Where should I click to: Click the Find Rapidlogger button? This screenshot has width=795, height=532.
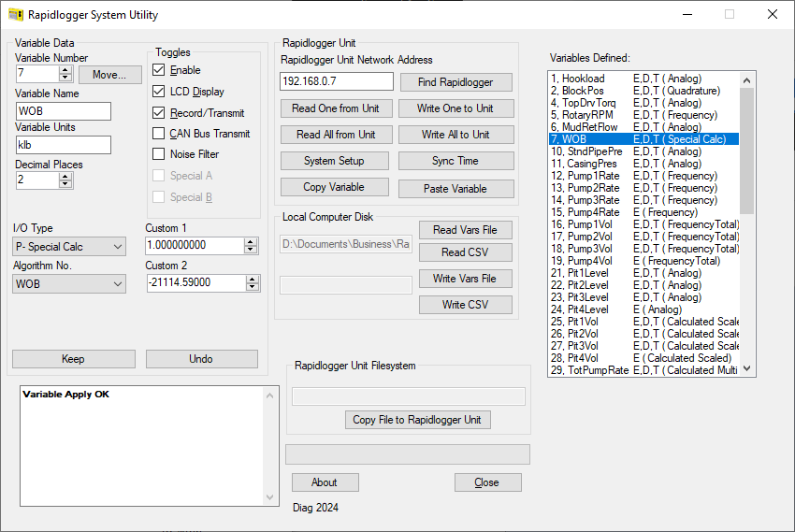(456, 82)
